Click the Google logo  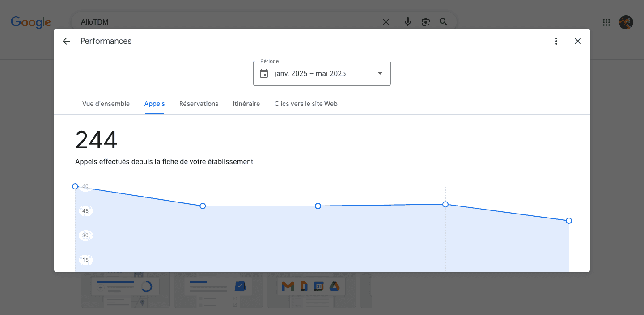tap(31, 22)
